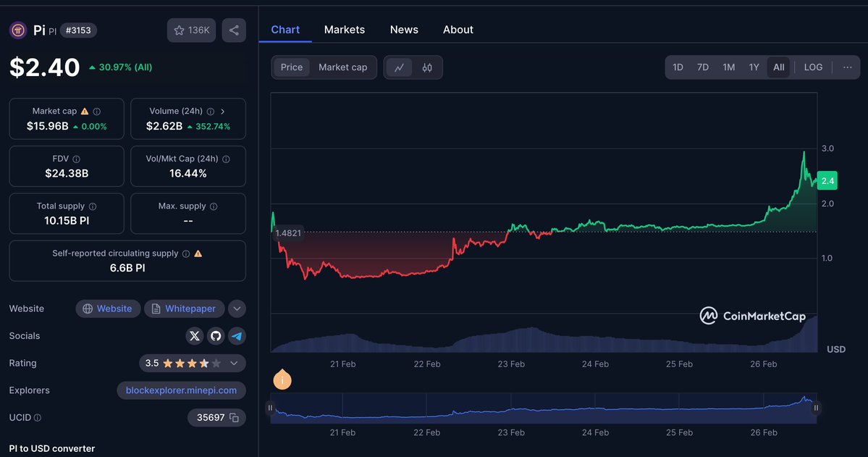This screenshot has width=868, height=457.
Task: Show circulating supply info icon
Action: tap(186, 253)
